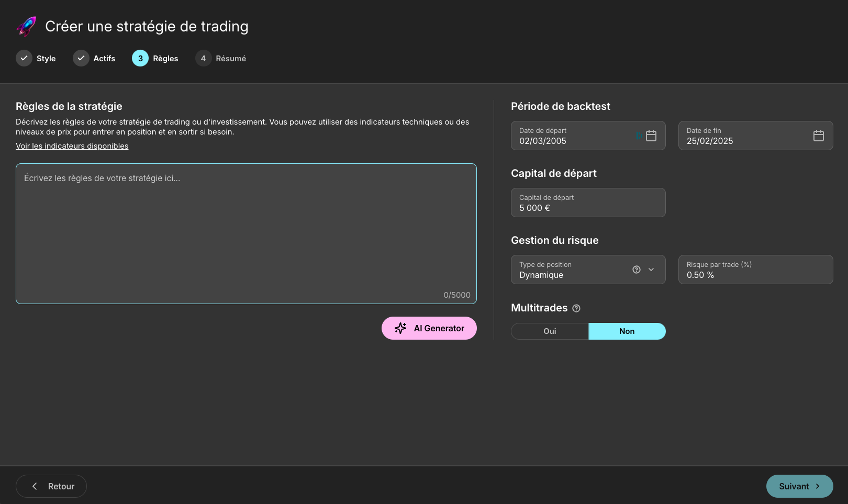Go to the Résumé step tab
848x504 pixels.
tap(230, 59)
